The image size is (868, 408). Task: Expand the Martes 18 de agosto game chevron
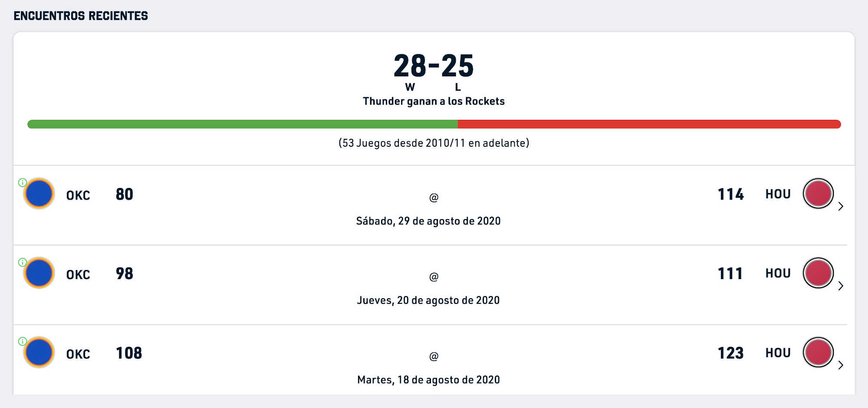841,365
